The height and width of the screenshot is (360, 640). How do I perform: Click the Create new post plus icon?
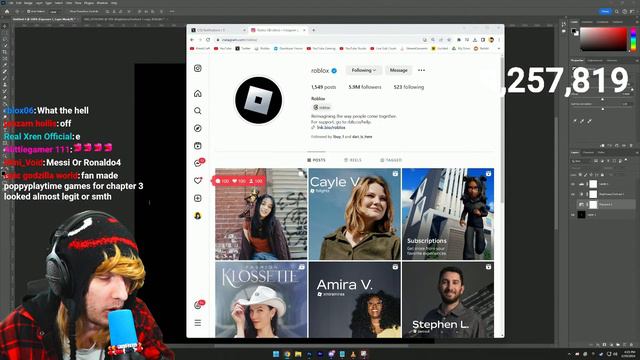pyautogui.click(x=198, y=198)
